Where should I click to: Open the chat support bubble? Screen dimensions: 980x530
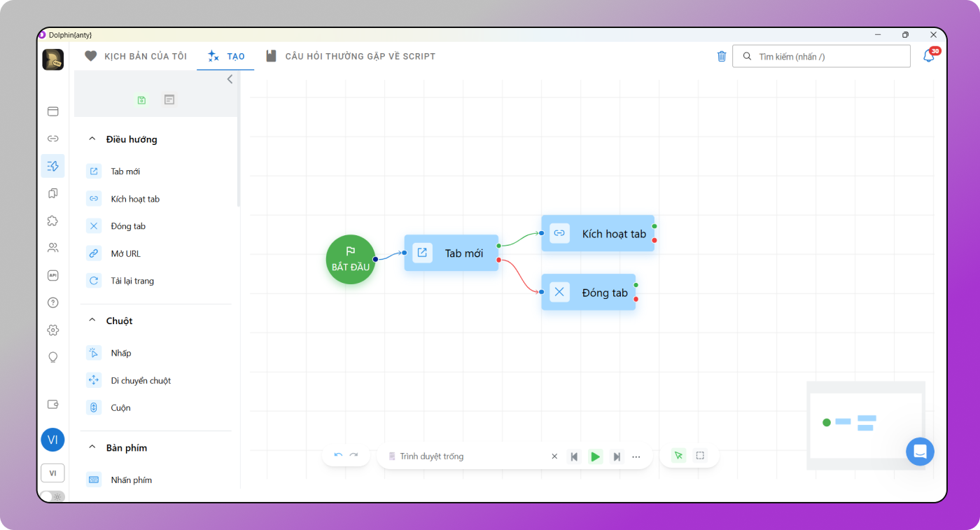click(920, 452)
